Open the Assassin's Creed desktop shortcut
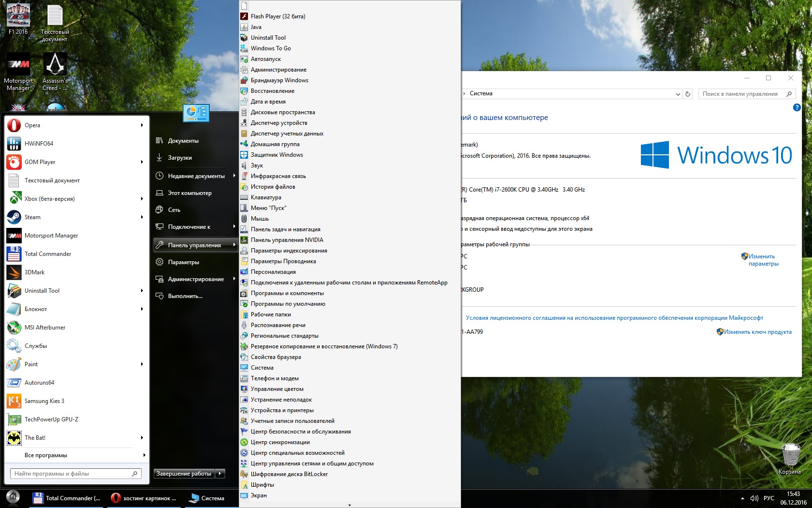Image resolution: width=812 pixels, height=508 pixels. pos(55,72)
